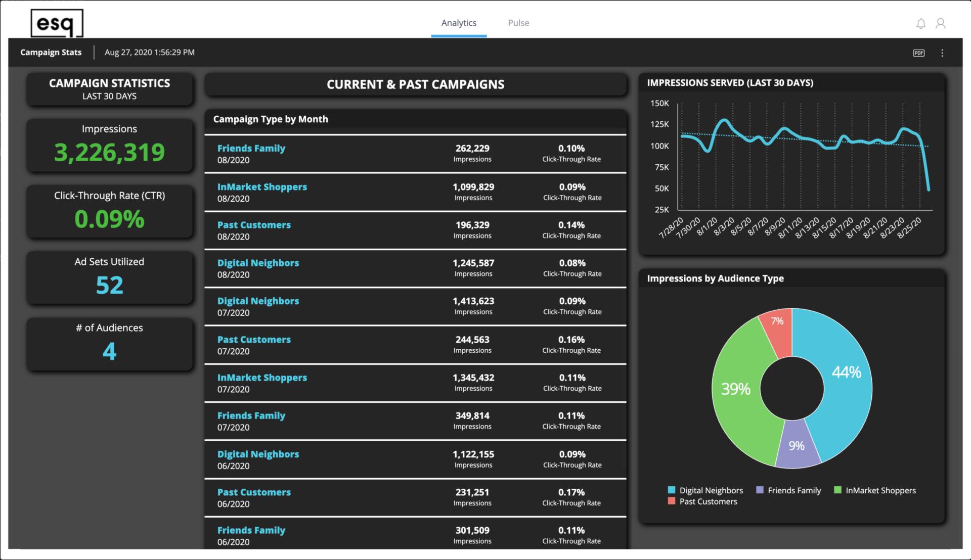Open the notification bell
The width and height of the screenshot is (971, 560).
pos(920,23)
